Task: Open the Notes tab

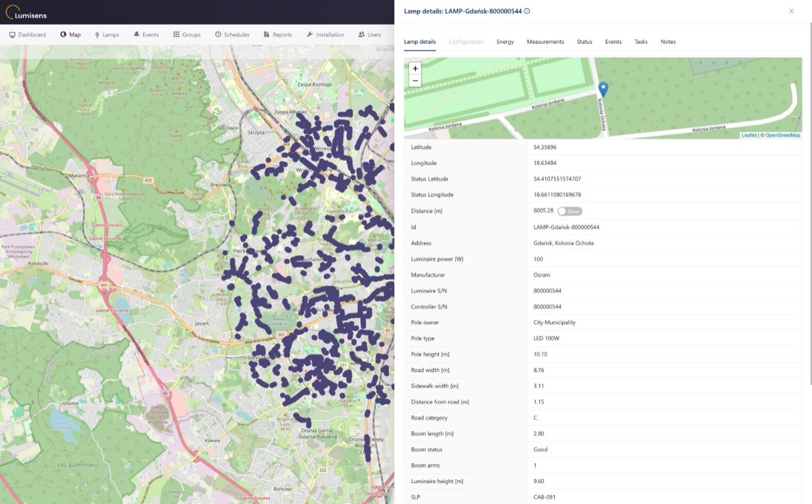Action: 669,42
